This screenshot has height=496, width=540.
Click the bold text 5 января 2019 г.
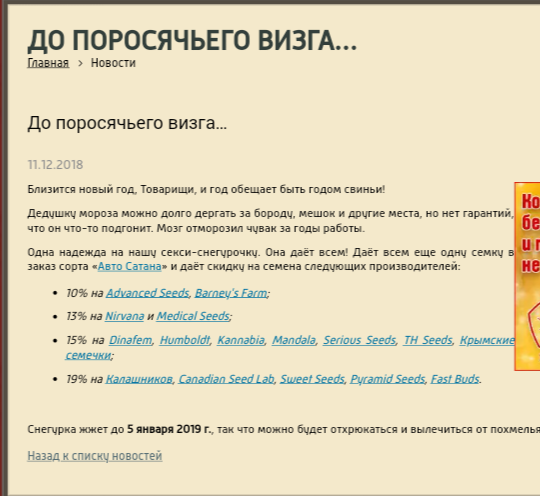click(169, 430)
